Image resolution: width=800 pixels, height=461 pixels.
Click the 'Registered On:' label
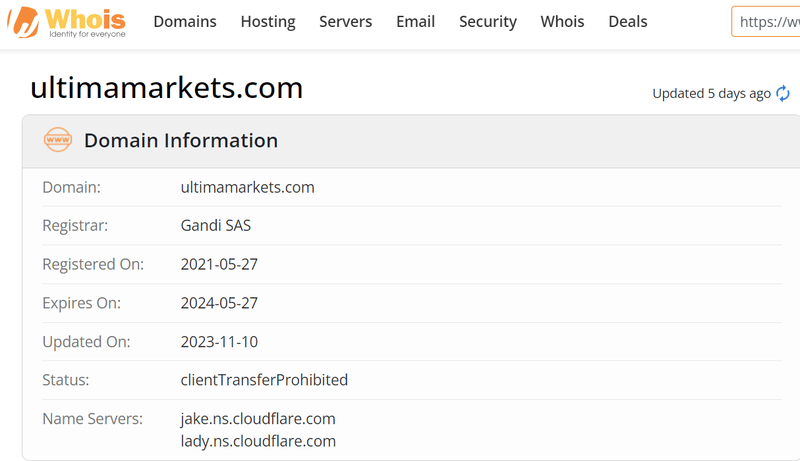pos(93,264)
